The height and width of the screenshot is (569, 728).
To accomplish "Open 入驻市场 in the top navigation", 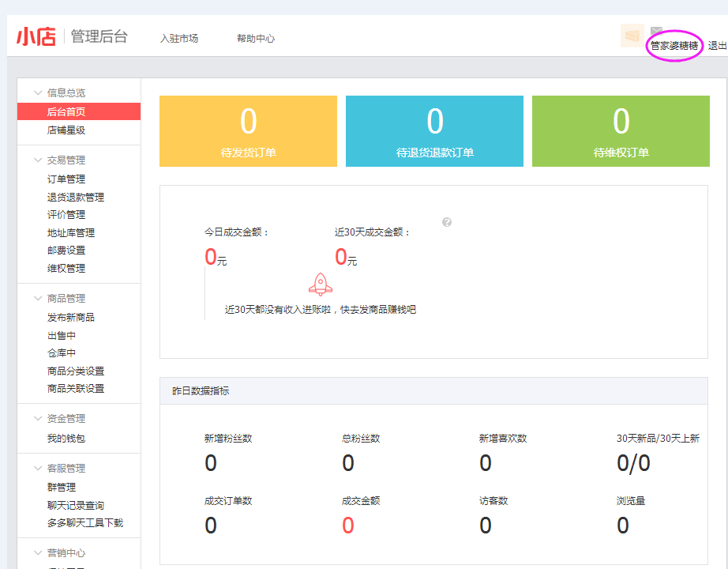I will click(x=178, y=38).
